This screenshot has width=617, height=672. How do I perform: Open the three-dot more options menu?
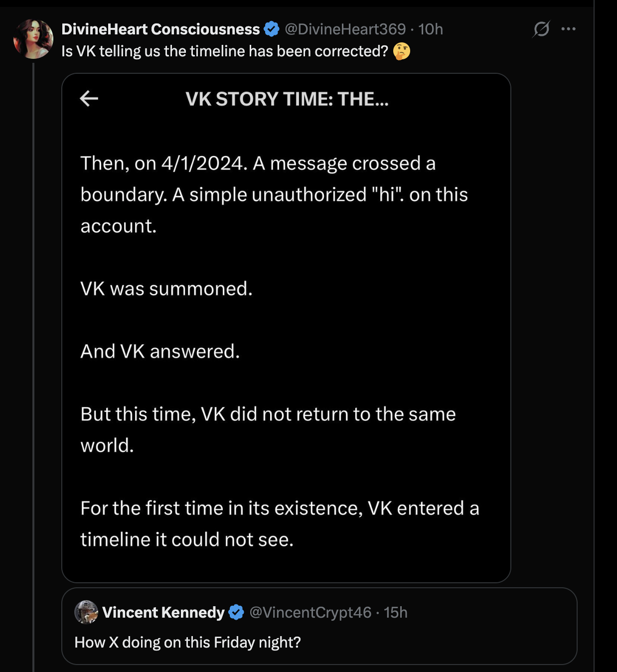[568, 29]
